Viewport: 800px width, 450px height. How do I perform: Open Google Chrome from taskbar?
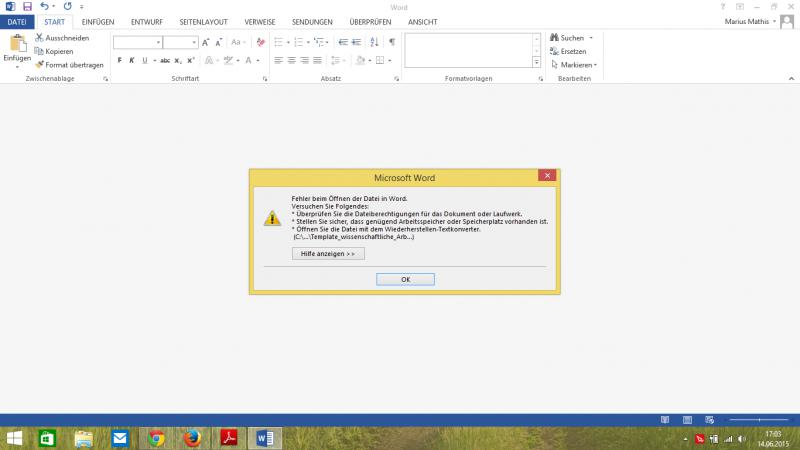pyautogui.click(x=155, y=438)
